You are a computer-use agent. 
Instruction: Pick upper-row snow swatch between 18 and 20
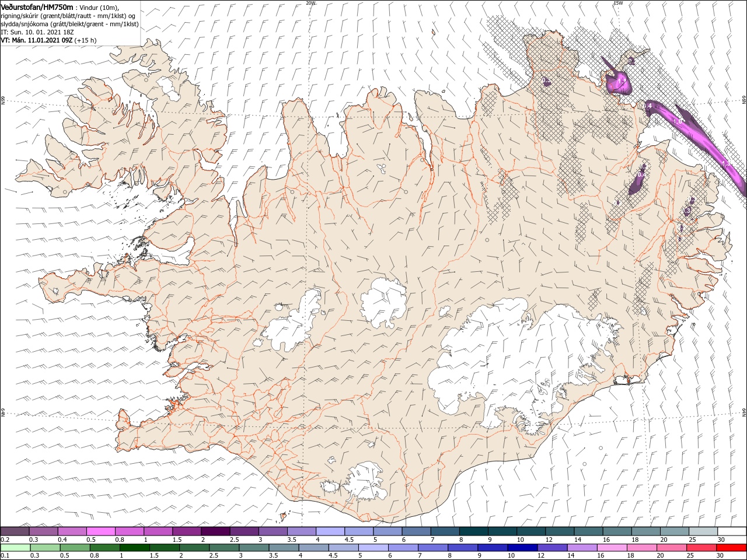(645, 531)
